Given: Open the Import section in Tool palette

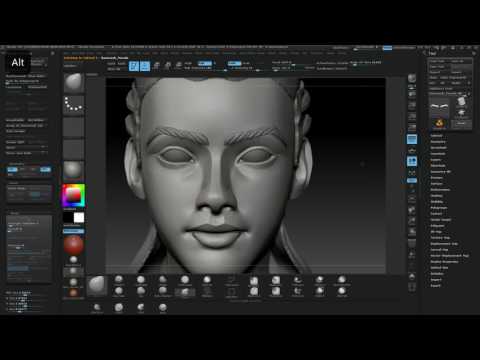Looking at the screenshot, I should tap(436, 280).
